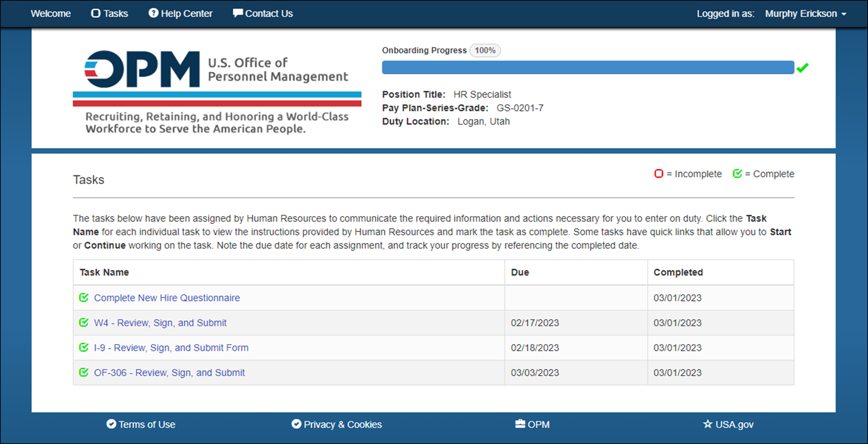Click the green check beside OF-306 task
868x444 pixels.
pos(83,373)
